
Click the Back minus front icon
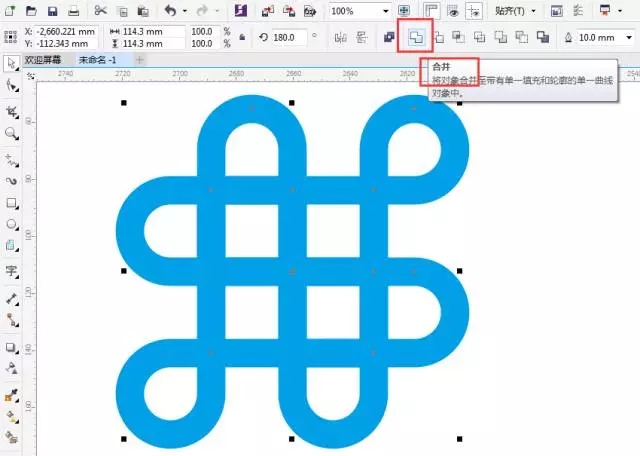(x=522, y=37)
